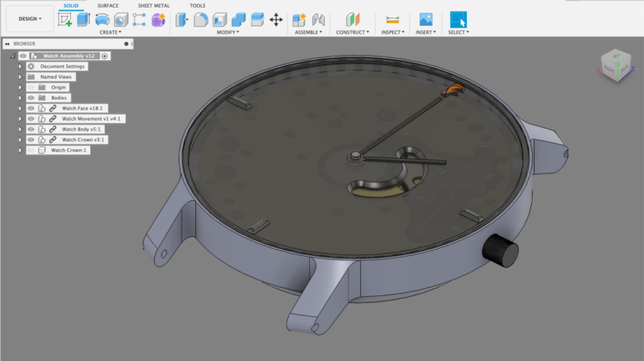Hide the Watch Face v18:1 component
The image size is (644, 361).
[31, 108]
